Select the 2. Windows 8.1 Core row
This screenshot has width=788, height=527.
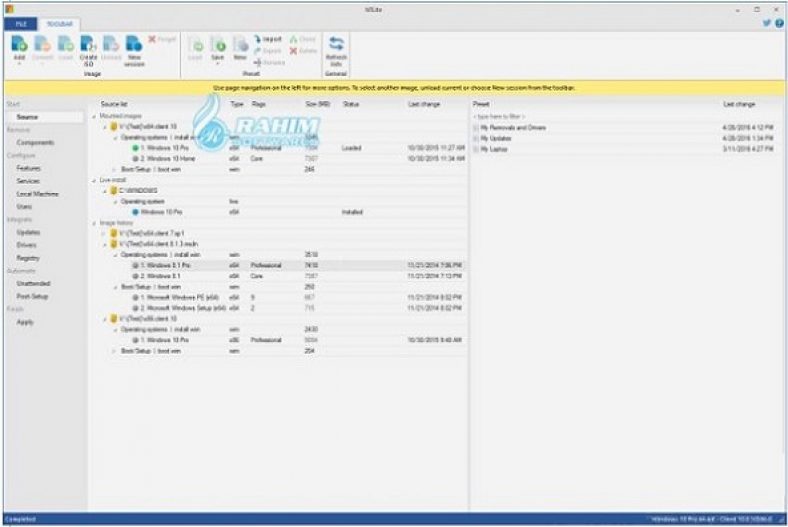(x=279, y=276)
